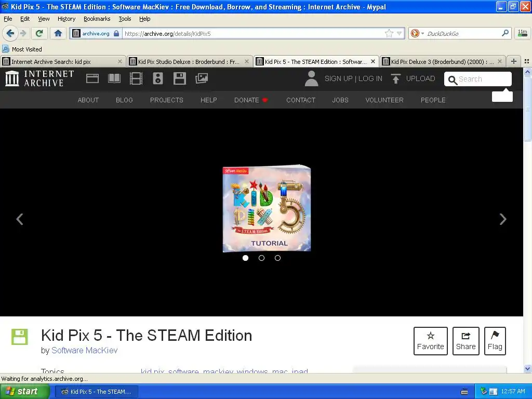
Task: Close the Internet Archive Search tab
Action: pos(120,61)
